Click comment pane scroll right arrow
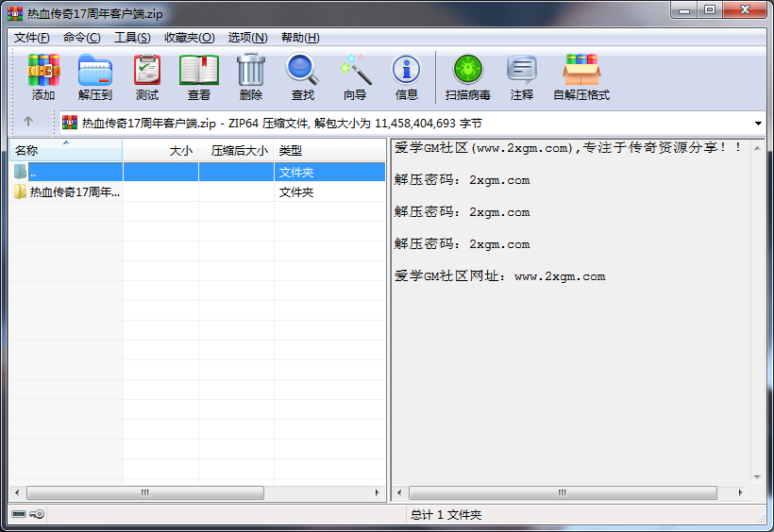Image resolution: width=774 pixels, height=532 pixels. [740, 492]
